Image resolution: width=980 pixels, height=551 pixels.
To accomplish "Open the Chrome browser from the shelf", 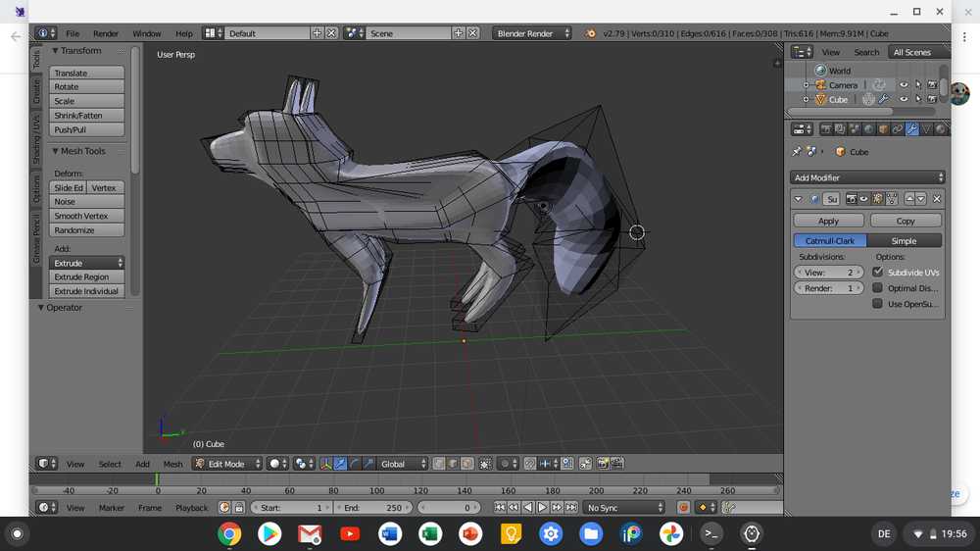I will tap(229, 534).
